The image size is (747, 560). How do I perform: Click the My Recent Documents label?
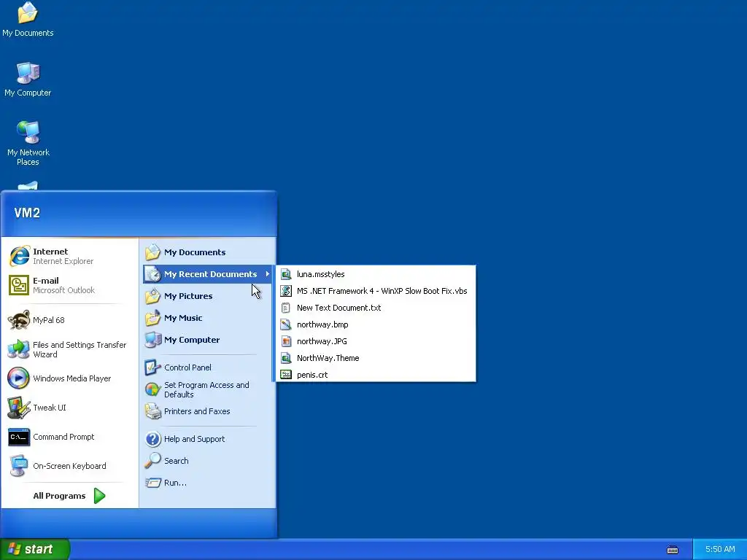(211, 274)
